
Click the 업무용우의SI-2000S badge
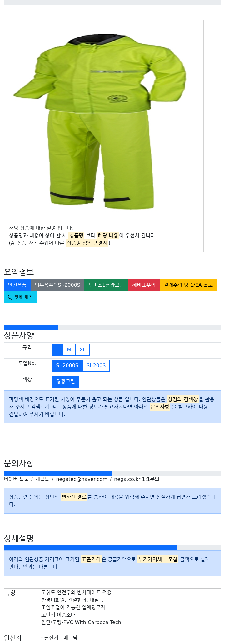click(57, 285)
